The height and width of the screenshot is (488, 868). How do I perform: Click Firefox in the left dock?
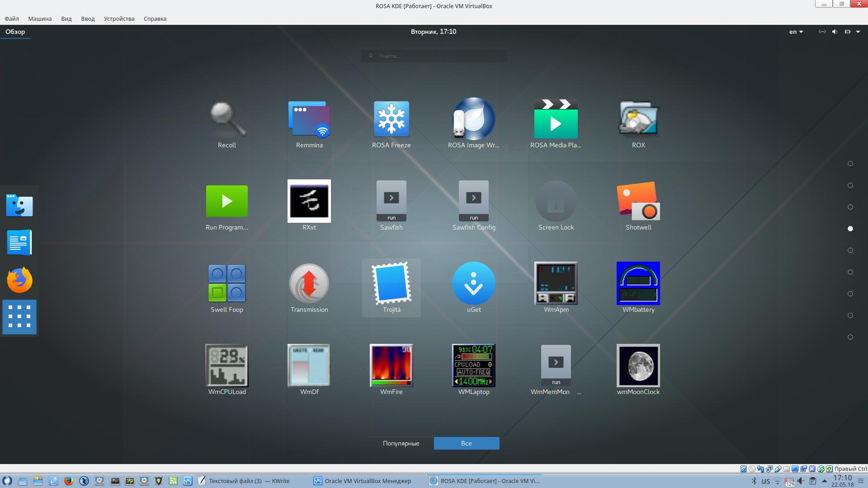(x=19, y=280)
